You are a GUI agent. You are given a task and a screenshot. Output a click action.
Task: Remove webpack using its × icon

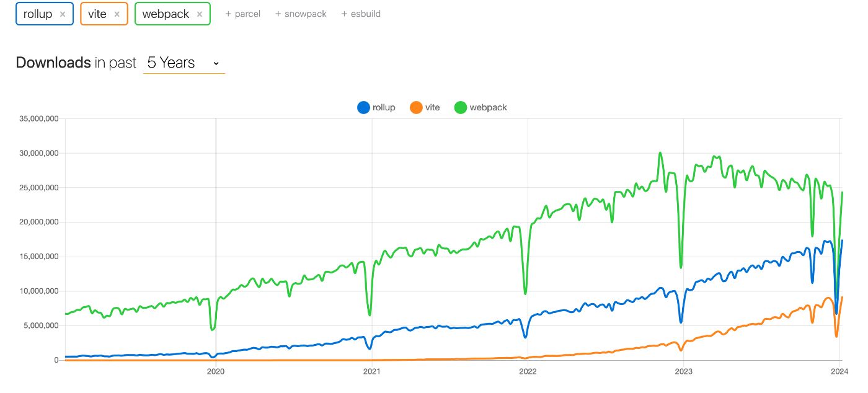pos(198,14)
